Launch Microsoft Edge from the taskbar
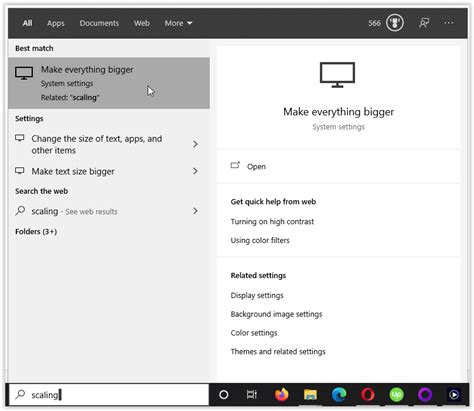 (339, 395)
